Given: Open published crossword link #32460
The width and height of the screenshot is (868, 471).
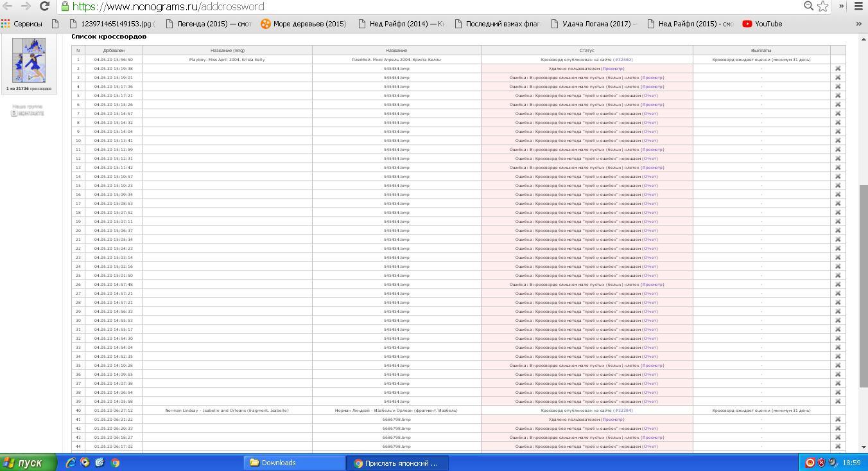Looking at the screenshot, I should pyautogui.click(x=622, y=59).
